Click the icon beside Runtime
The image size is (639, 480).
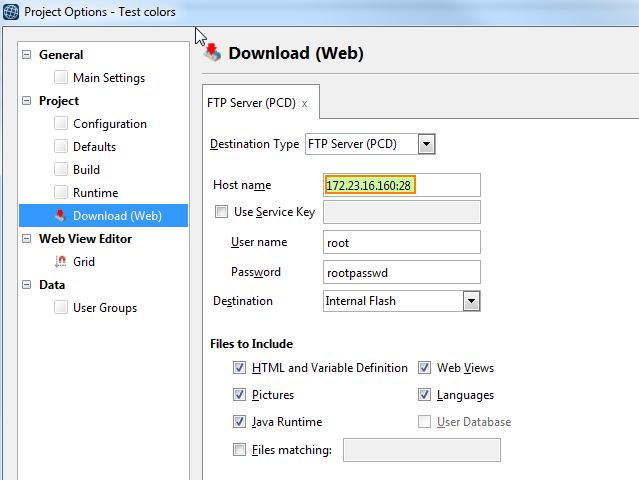click(x=61, y=192)
